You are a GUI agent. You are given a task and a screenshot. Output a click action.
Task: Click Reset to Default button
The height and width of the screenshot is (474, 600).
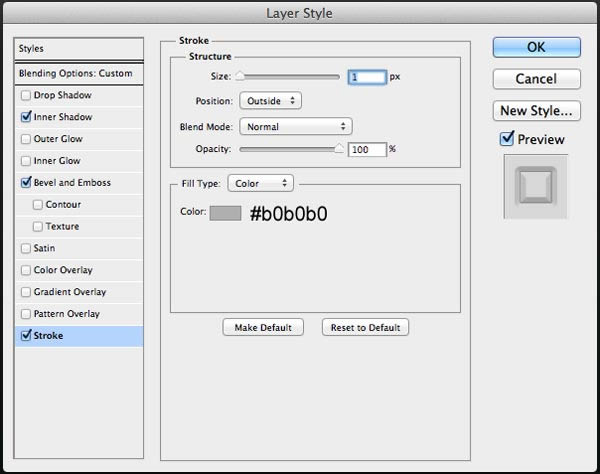[365, 327]
